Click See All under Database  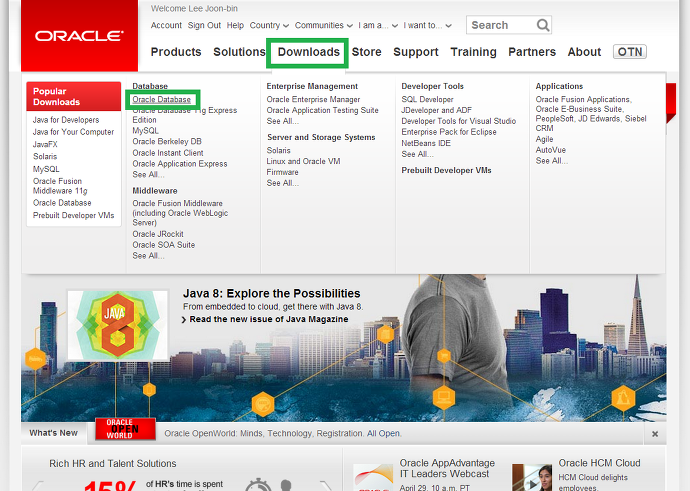point(148,175)
